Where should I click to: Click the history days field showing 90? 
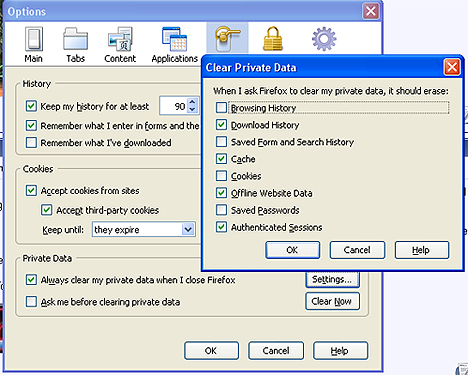pos(173,106)
